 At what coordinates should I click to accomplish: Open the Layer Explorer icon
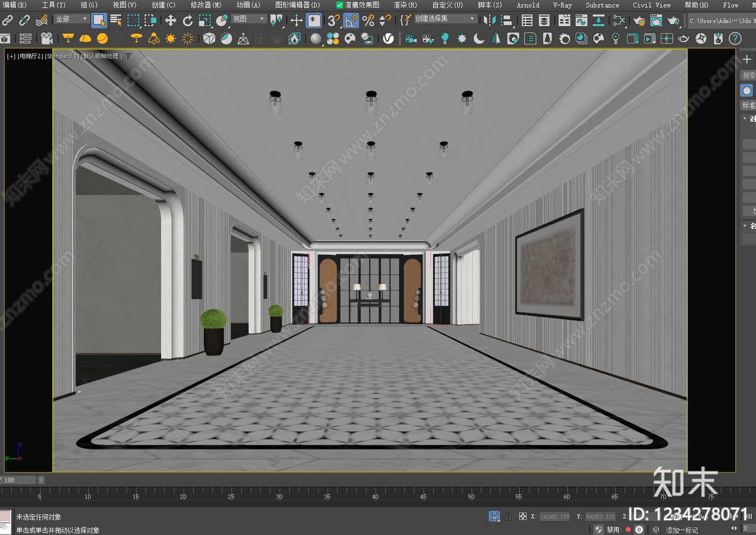pyautogui.click(x=544, y=21)
